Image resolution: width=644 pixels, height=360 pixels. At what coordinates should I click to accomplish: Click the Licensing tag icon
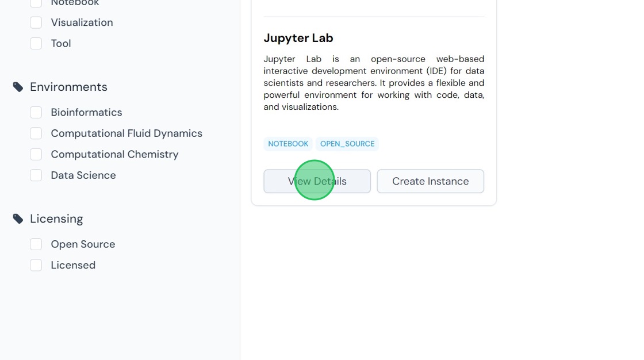click(x=18, y=219)
